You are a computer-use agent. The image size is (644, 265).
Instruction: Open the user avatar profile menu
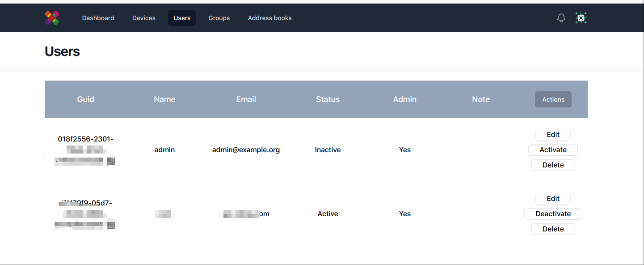coord(581,18)
